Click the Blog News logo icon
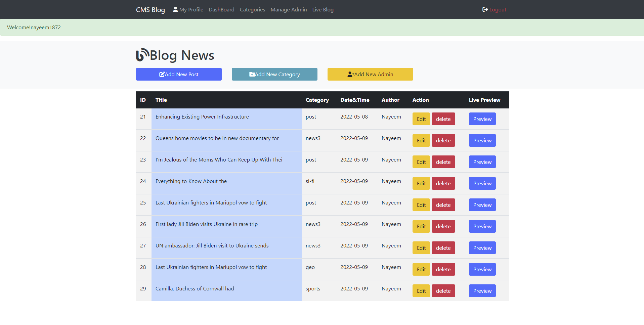This screenshot has width=644, height=325. point(142,54)
